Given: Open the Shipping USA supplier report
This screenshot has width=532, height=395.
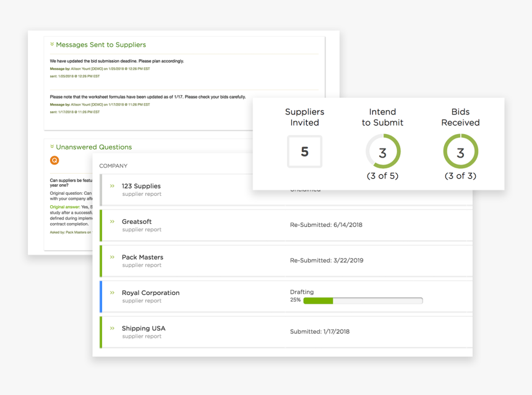Looking at the screenshot, I should tap(142, 336).
